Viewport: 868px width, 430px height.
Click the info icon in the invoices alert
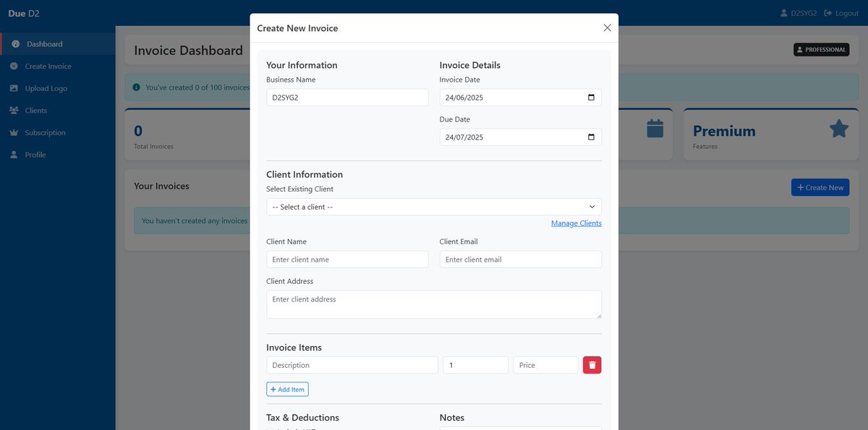point(136,87)
